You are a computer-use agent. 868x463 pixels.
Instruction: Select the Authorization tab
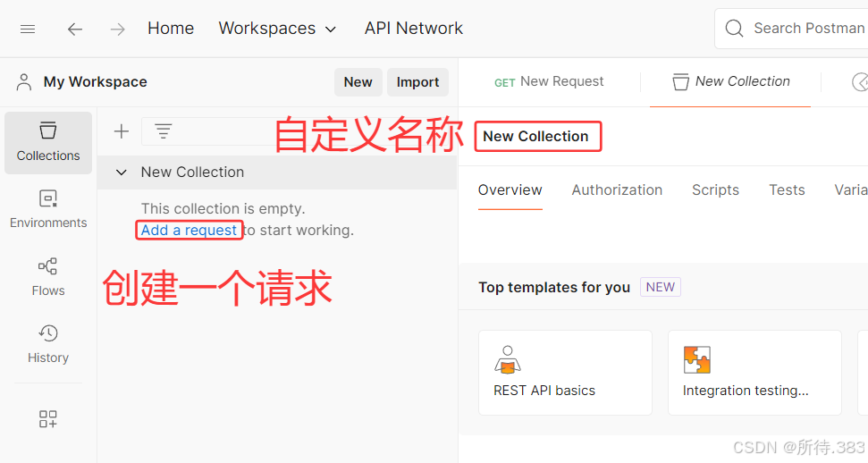click(x=617, y=190)
